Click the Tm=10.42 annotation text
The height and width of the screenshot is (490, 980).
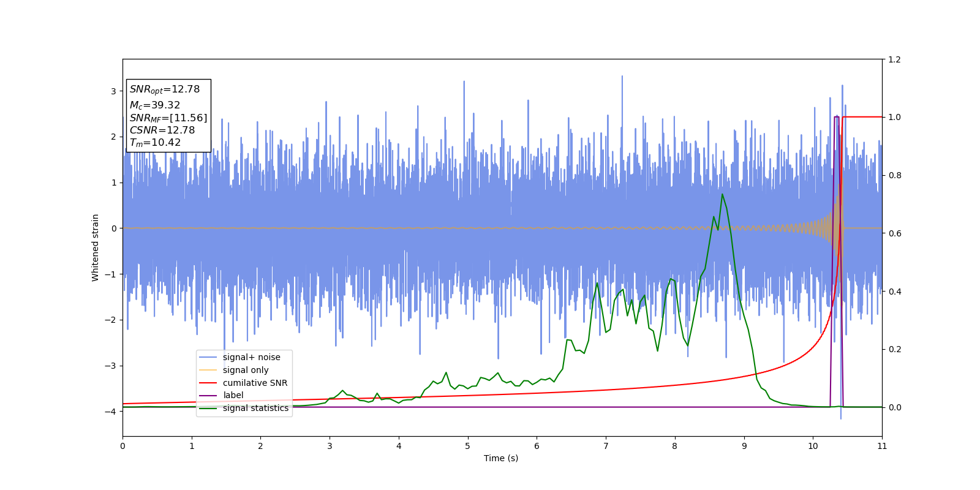155,143
